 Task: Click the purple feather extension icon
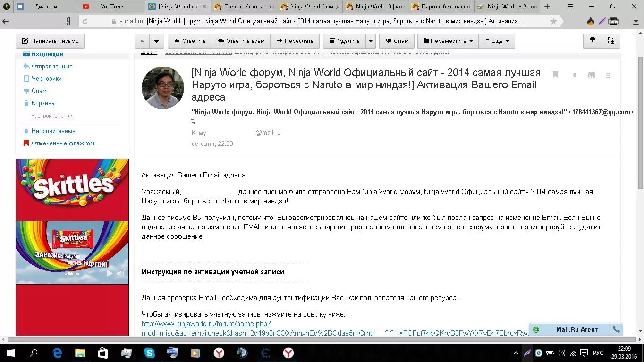click(x=602, y=21)
